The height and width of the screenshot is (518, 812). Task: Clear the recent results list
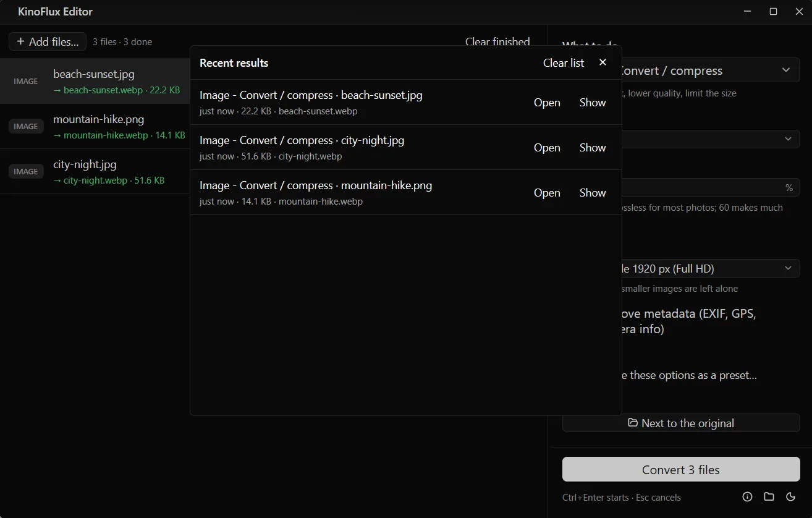pyautogui.click(x=563, y=62)
